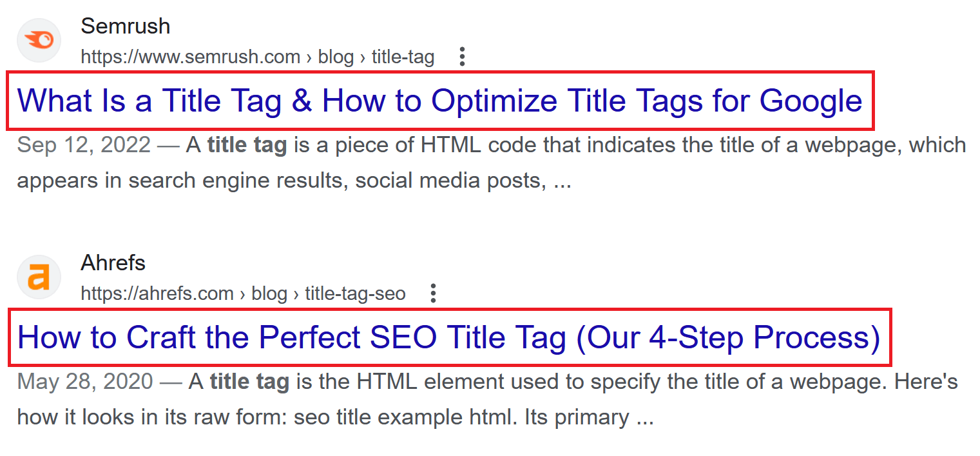Screen dimensions: 980x456
Task: Click the 'Sep 12, 2022' date text
Action: tap(83, 145)
